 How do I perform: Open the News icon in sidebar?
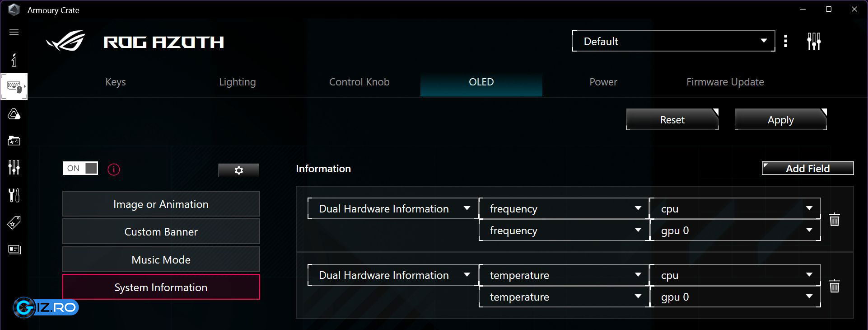pyautogui.click(x=14, y=250)
